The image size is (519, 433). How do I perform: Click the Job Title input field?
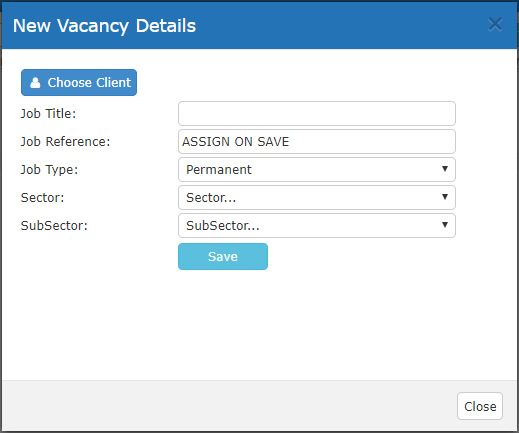point(317,114)
